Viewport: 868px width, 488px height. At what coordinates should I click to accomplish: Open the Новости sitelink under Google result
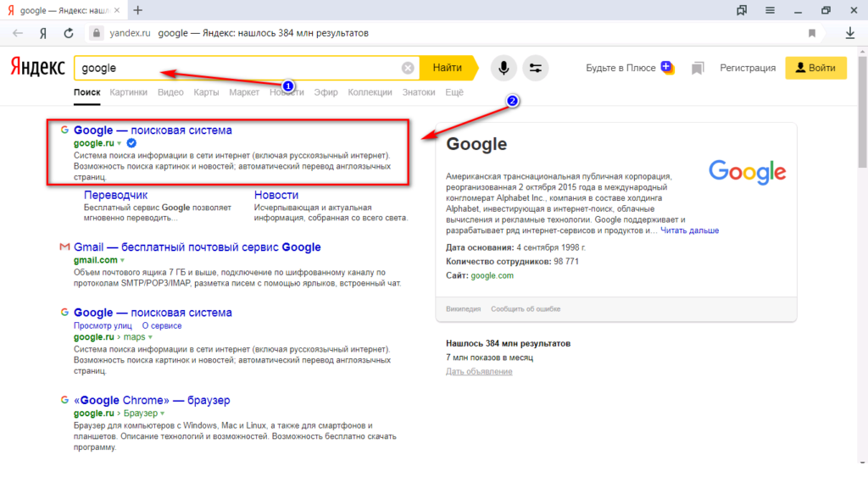pyautogui.click(x=276, y=195)
